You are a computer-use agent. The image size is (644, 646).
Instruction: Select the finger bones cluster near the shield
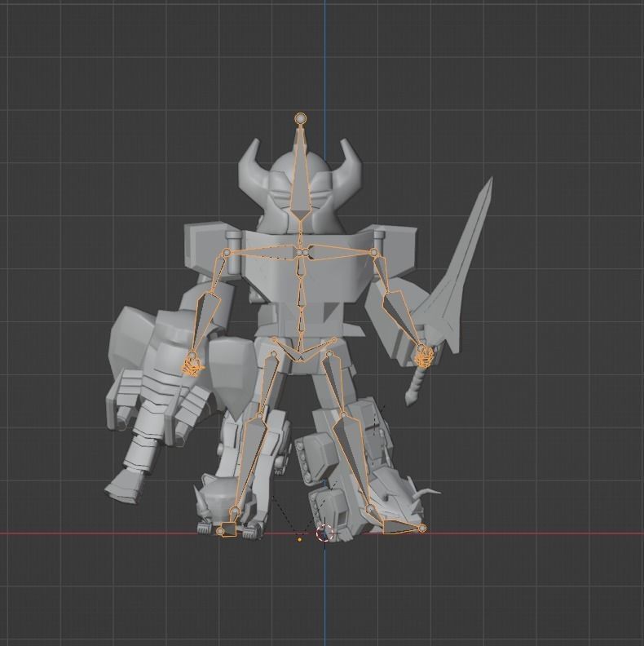pos(192,366)
